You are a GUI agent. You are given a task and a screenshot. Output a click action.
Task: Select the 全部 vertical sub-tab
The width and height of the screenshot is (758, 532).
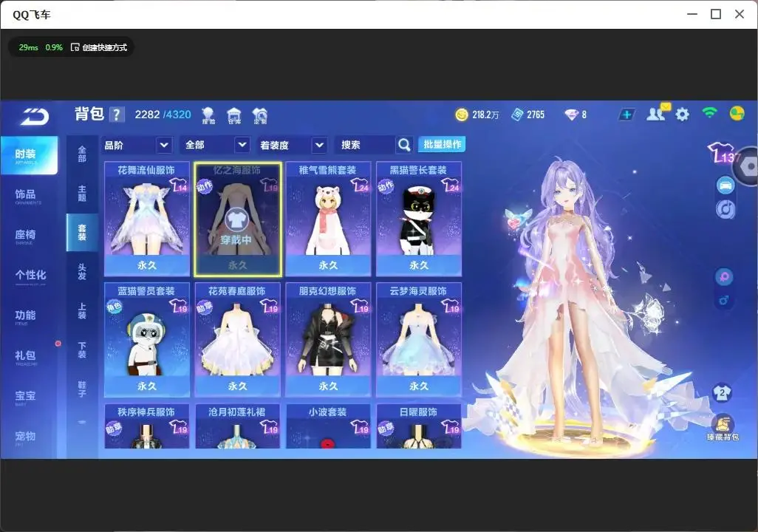click(x=82, y=154)
